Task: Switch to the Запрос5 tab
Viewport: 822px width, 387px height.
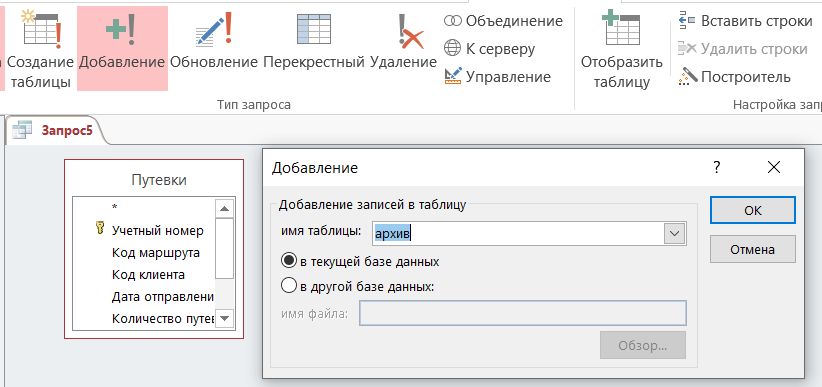Action: [x=55, y=130]
